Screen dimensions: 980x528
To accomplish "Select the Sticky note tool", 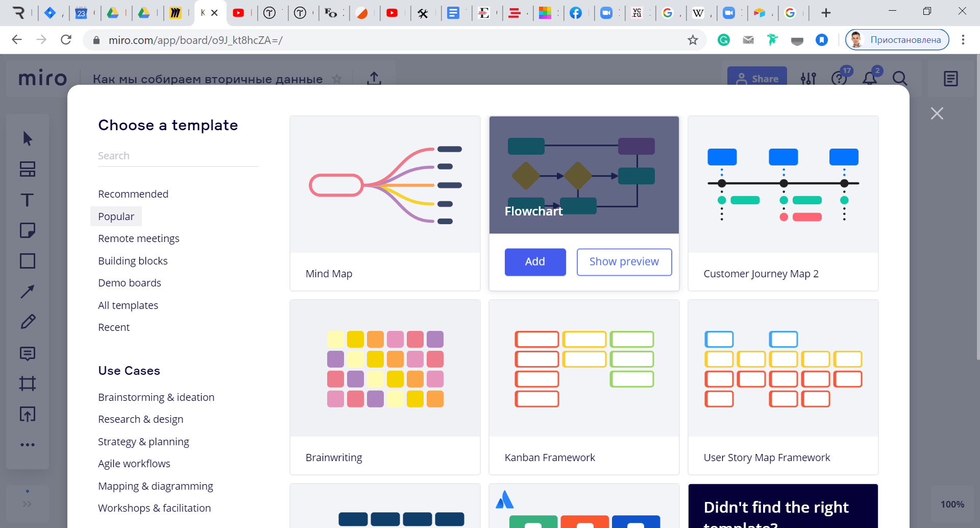I will point(28,230).
